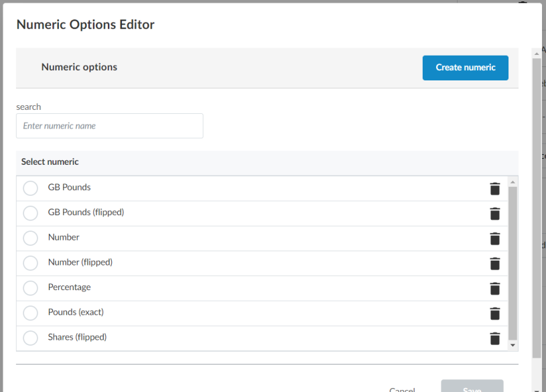
Task: Pick the Number (flipped) radio button
Action: pos(30,263)
